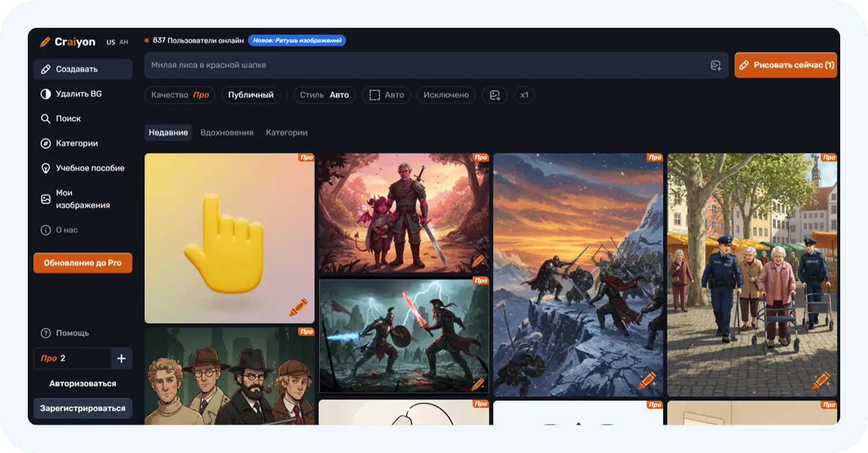
Task: Toggle the Публичный visibility setting
Action: pyautogui.click(x=251, y=95)
